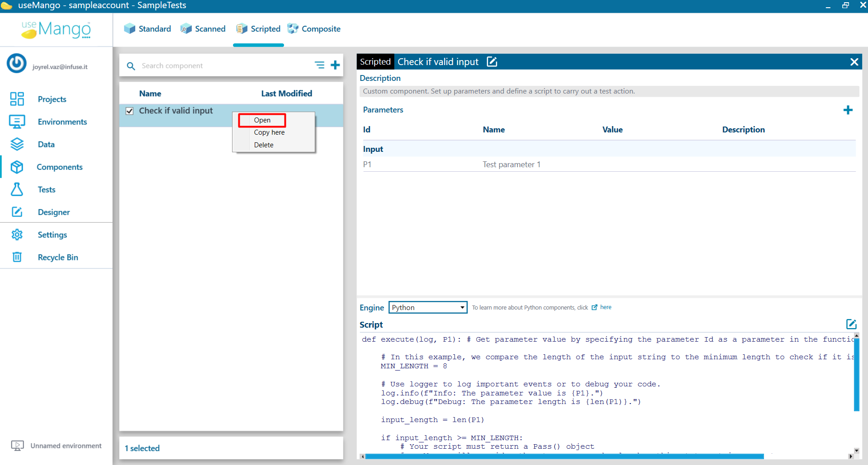Click the description text field
The width and height of the screenshot is (868, 465).
pos(609,91)
